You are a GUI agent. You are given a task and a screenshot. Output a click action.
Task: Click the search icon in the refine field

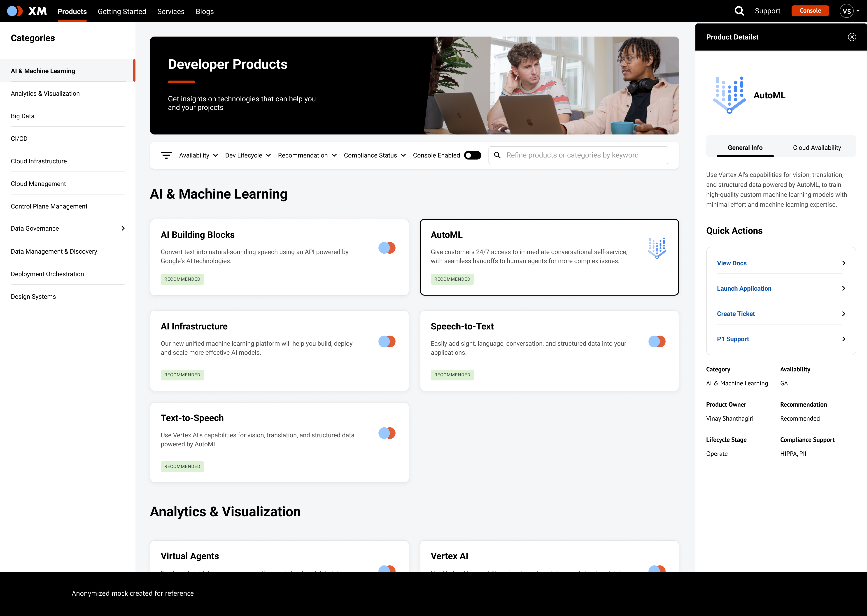coord(498,155)
